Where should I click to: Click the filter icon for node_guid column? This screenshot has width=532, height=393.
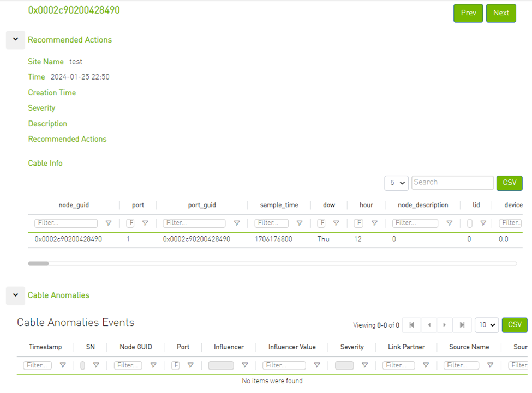click(109, 223)
